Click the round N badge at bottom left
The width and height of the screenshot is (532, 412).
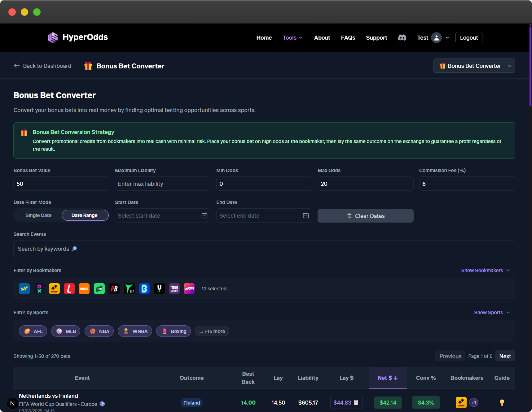click(12, 403)
